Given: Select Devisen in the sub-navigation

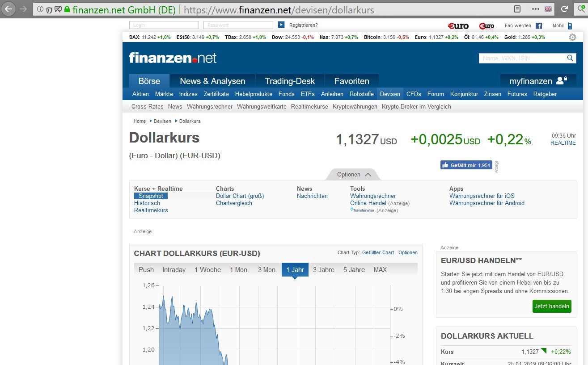Looking at the screenshot, I should (390, 94).
